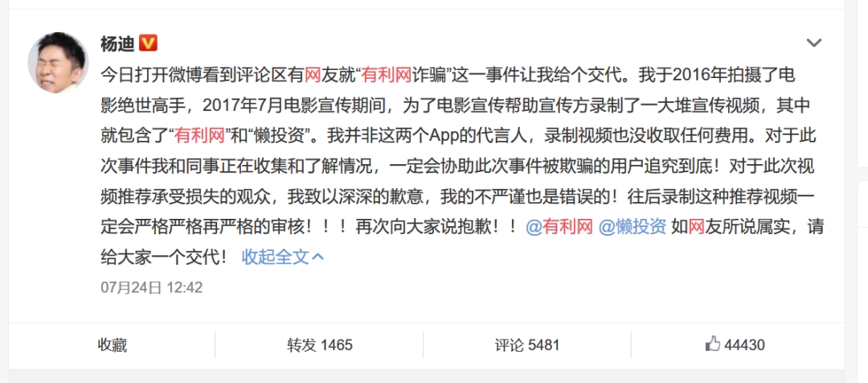Open the @懒投资 mention link
Viewport: 868px width, 383px height.
633,227
